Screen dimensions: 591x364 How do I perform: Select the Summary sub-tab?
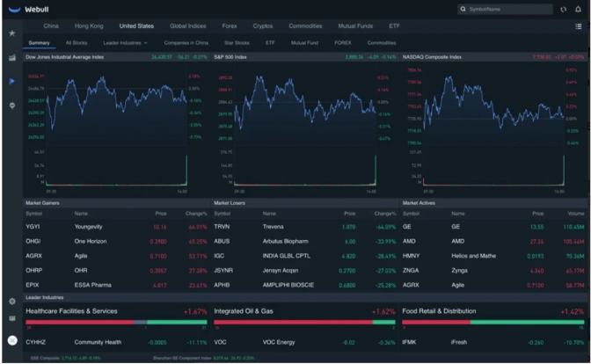[40, 43]
